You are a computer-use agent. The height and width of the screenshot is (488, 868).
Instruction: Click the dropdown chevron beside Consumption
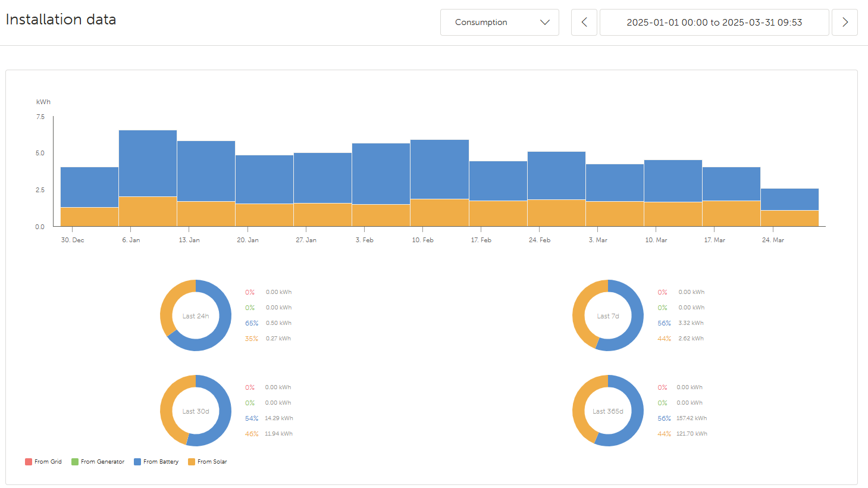[x=544, y=23]
